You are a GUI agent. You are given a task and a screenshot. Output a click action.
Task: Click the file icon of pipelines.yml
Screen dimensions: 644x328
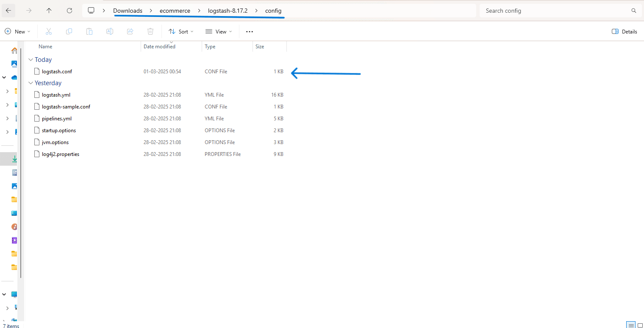[x=37, y=118]
